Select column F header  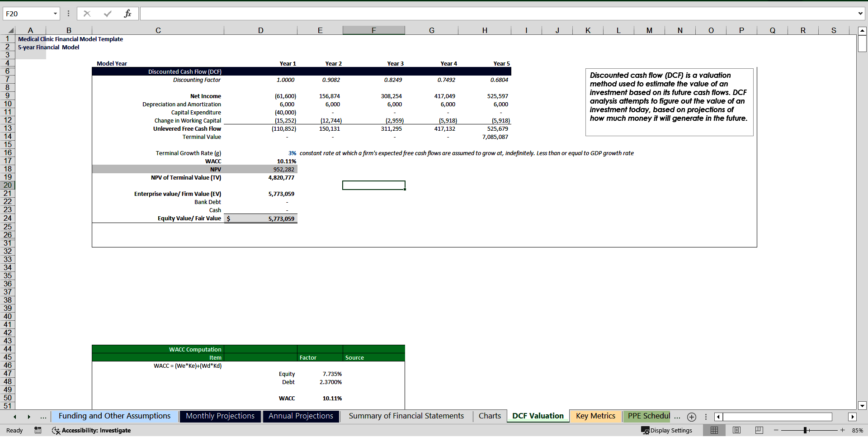[x=373, y=30]
